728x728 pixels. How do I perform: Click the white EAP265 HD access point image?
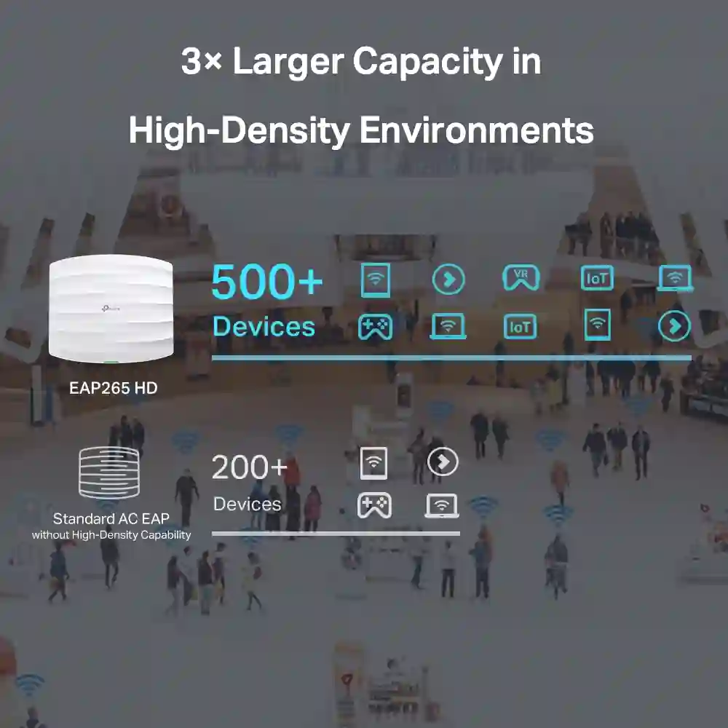pyautogui.click(x=111, y=309)
